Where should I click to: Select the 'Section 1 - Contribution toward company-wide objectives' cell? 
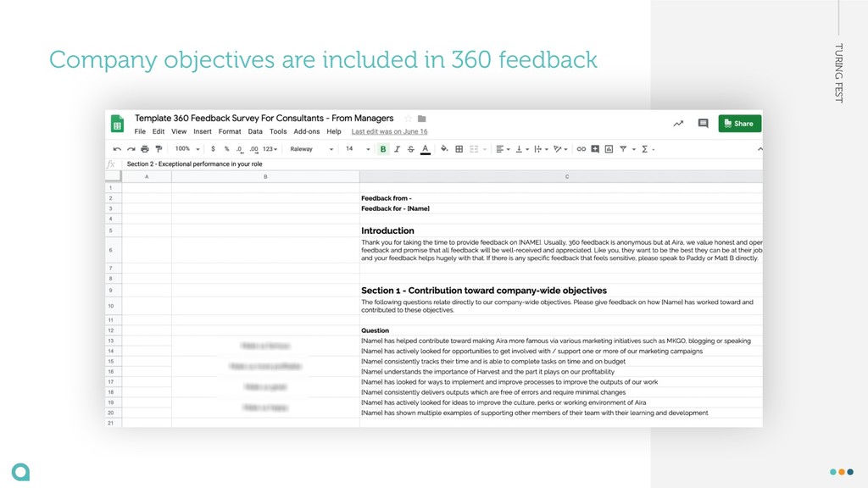coord(561,291)
